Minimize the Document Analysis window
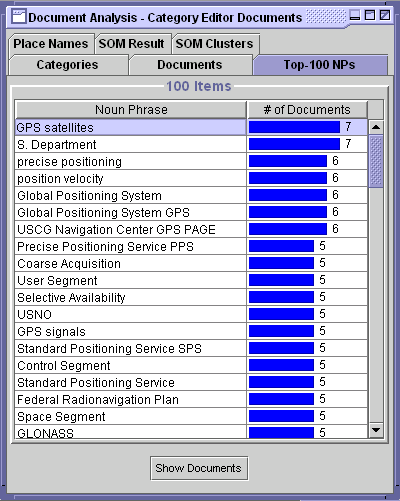 coord(355,15)
